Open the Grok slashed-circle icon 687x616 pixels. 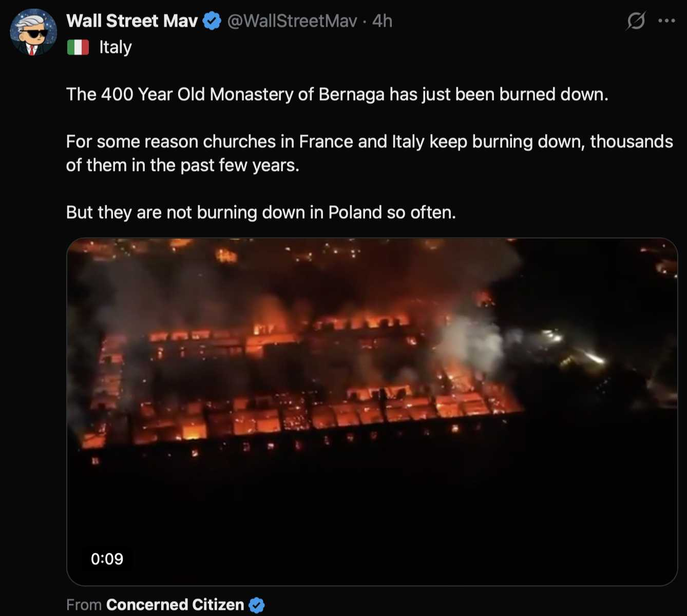636,21
